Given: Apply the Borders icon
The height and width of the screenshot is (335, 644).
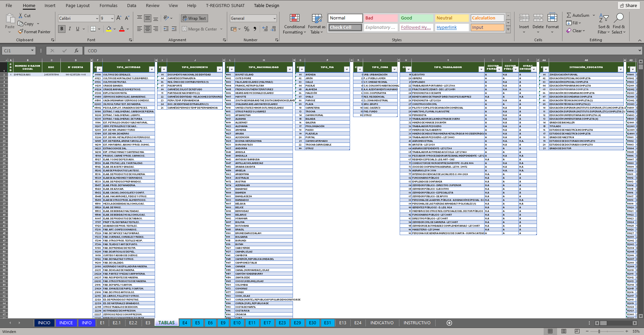Looking at the screenshot, I should click(93, 29).
